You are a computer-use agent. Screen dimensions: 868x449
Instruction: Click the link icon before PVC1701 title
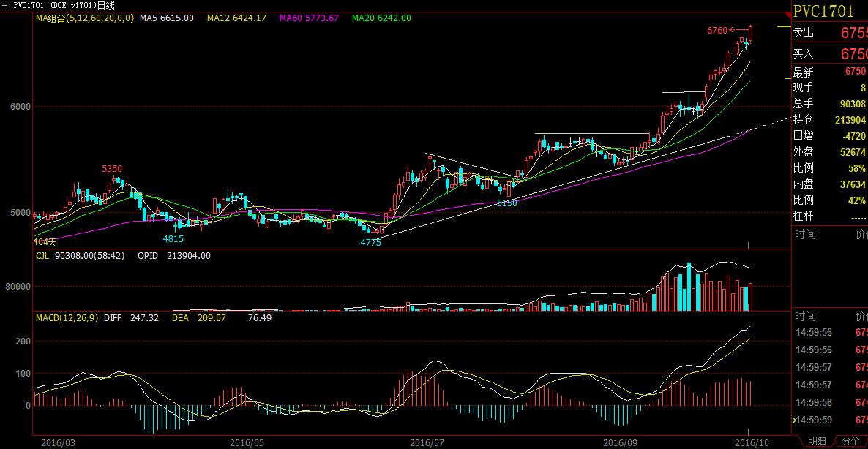6,5
